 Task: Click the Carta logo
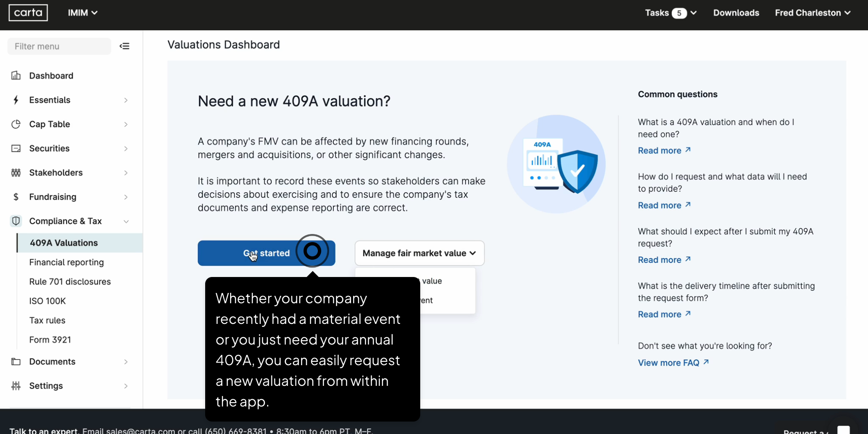pyautogui.click(x=28, y=12)
